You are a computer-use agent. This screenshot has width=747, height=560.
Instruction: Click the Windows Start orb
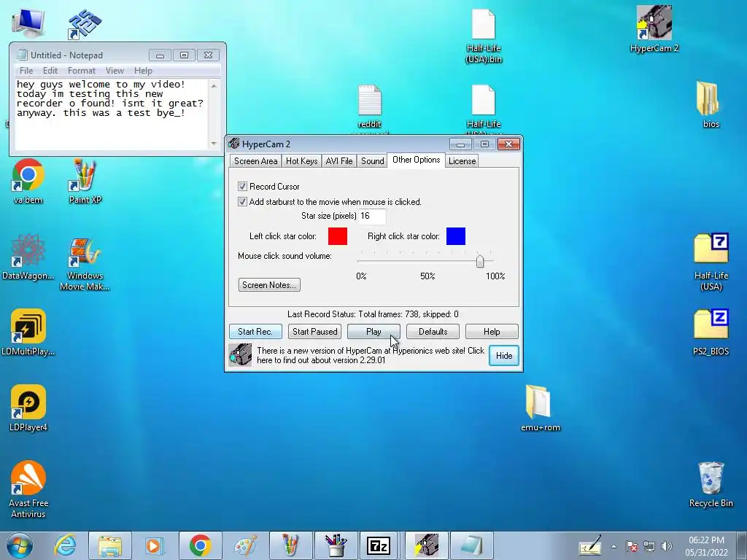click(20, 545)
